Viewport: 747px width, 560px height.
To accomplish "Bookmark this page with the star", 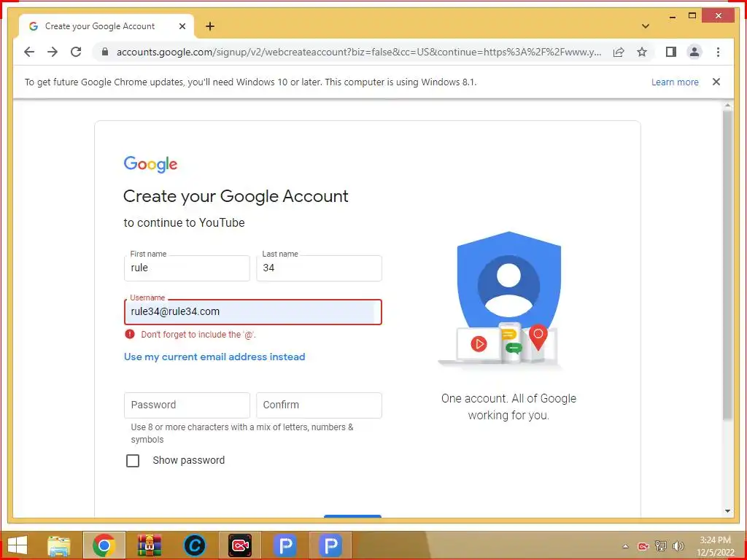I will point(642,52).
